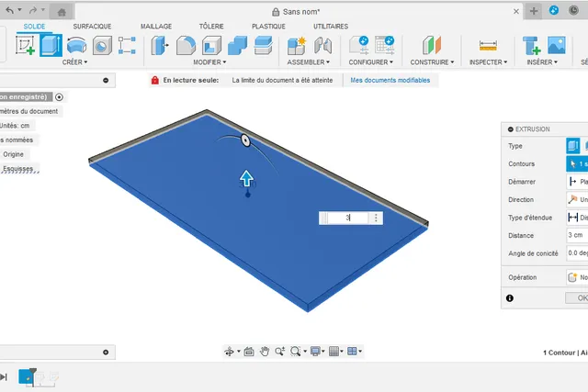The width and height of the screenshot is (588, 392).
Task: Open the Mes documents modifiables link
Action: coord(390,80)
